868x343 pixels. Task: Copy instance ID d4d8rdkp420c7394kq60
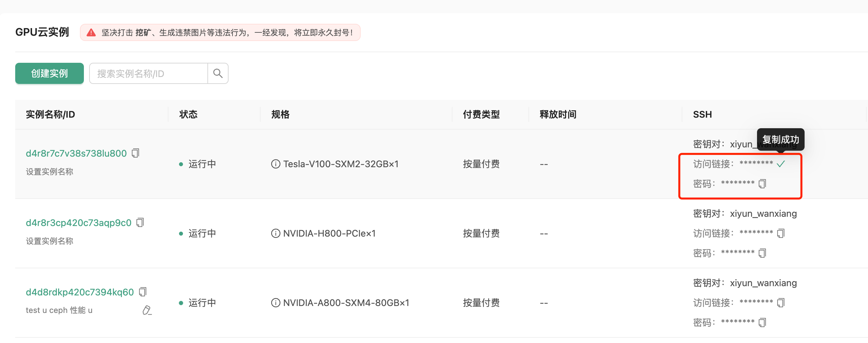point(143,292)
